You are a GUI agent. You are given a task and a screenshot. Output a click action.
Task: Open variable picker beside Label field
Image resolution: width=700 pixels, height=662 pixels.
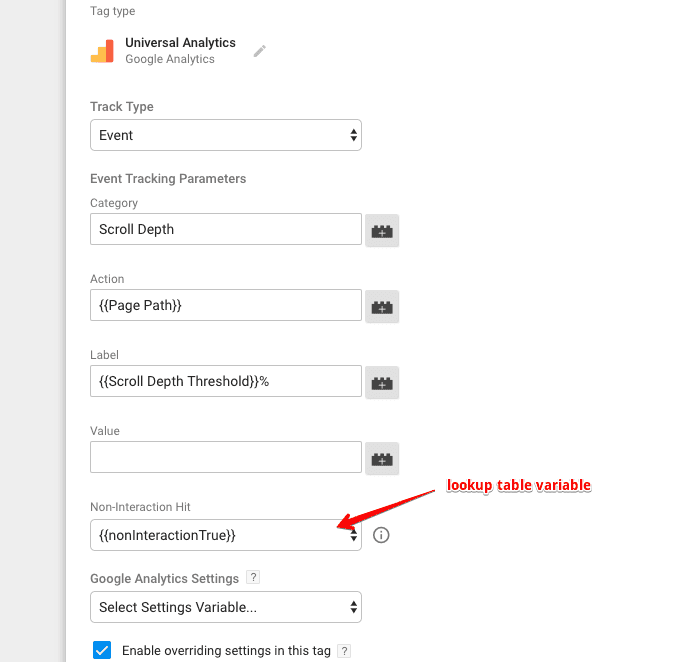coord(382,382)
